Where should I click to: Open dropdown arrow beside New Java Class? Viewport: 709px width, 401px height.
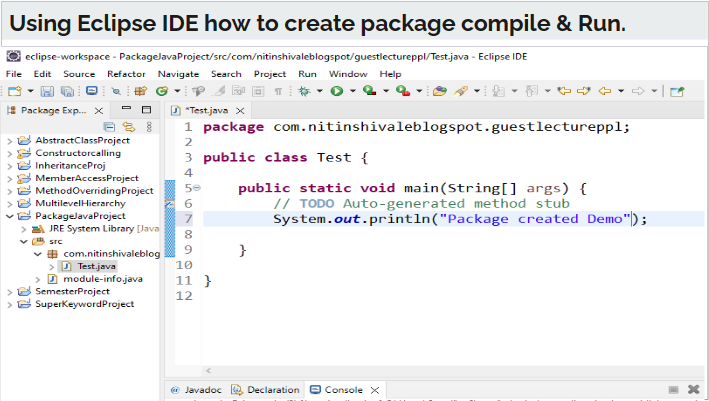click(x=177, y=91)
